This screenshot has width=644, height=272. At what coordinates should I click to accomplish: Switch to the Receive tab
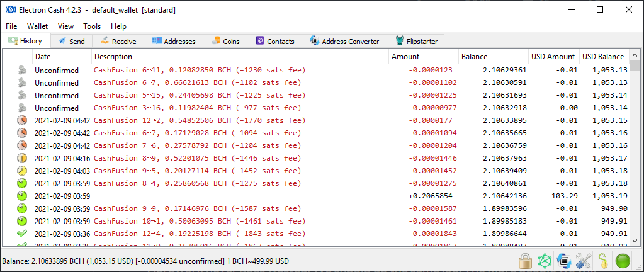[118, 42]
